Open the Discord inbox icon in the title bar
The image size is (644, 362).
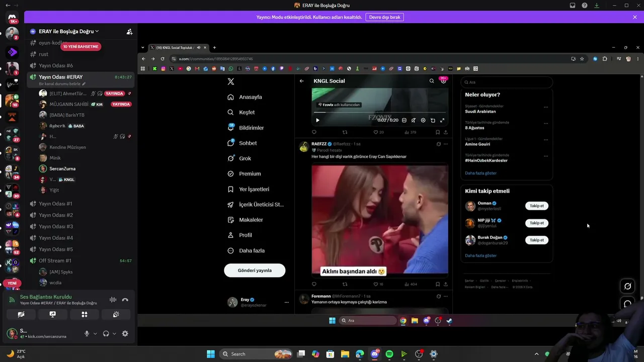(573, 6)
